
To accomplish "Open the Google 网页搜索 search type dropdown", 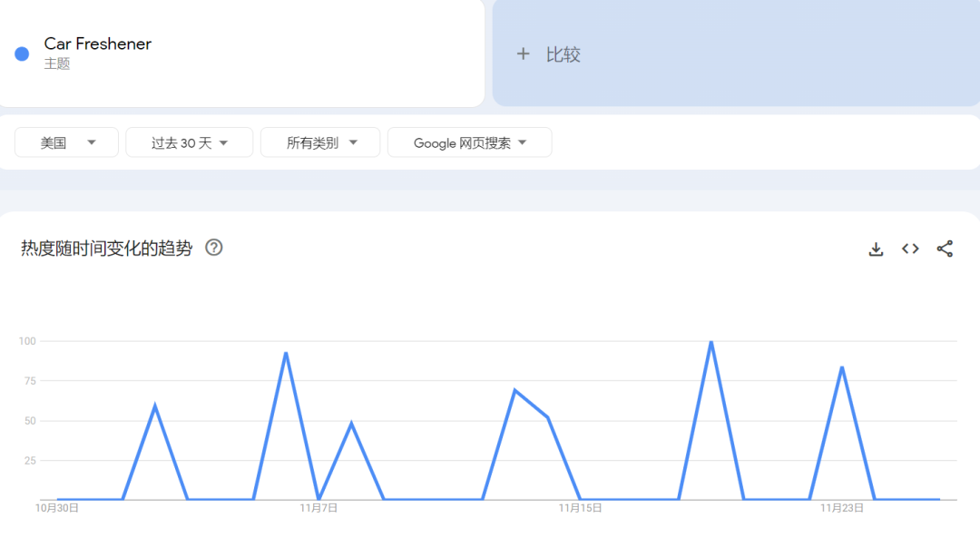I will (469, 142).
